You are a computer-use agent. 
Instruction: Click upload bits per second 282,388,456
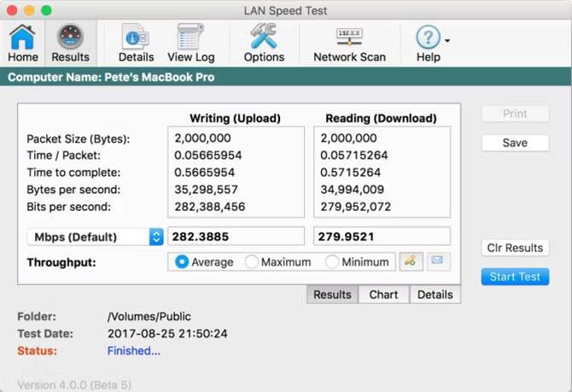click(x=210, y=207)
